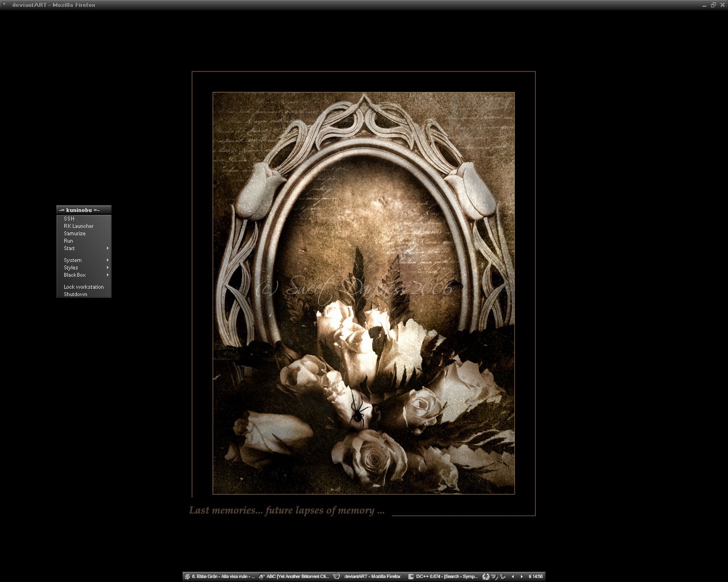Restore down the Firefox window
728x582 pixels.
tap(713, 5)
